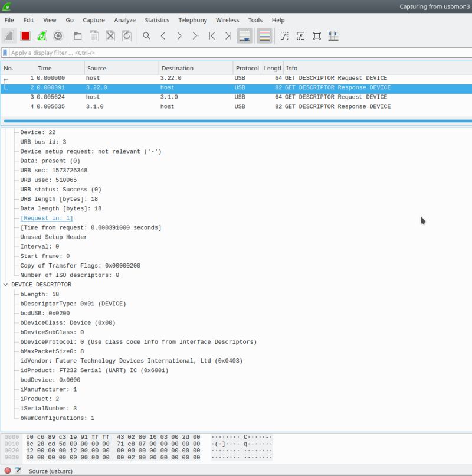Open the Telephony menu
Screen dimensions: 472x476
pyautogui.click(x=193, y=19)
